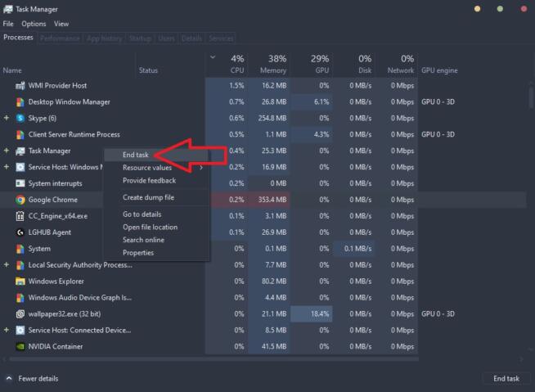Expand the Task Manager process group

[7, 151]
